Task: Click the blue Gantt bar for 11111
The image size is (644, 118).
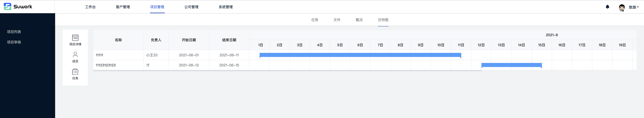Action: point(360,55)
